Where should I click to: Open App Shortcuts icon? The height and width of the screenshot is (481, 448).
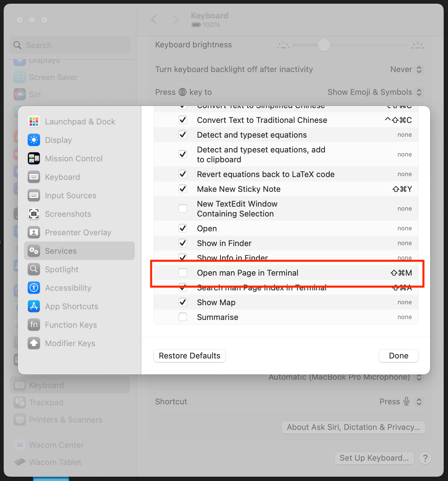pos(34,306)
